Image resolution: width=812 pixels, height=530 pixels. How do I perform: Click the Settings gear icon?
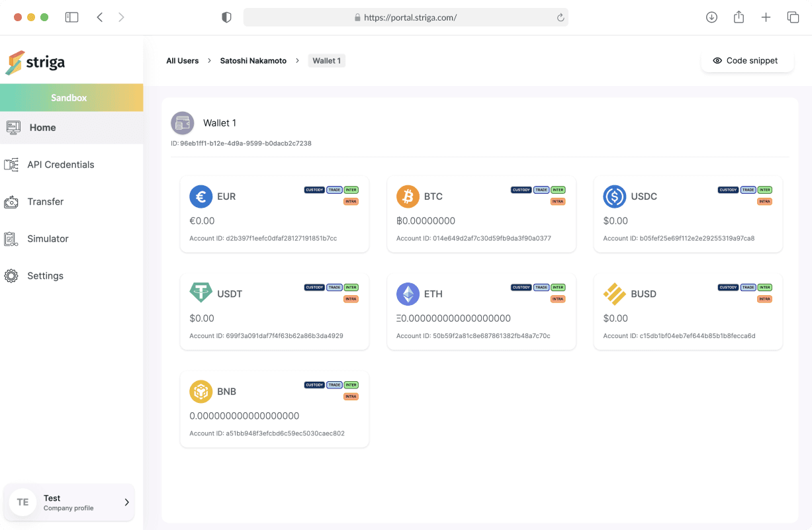[12, 275]
